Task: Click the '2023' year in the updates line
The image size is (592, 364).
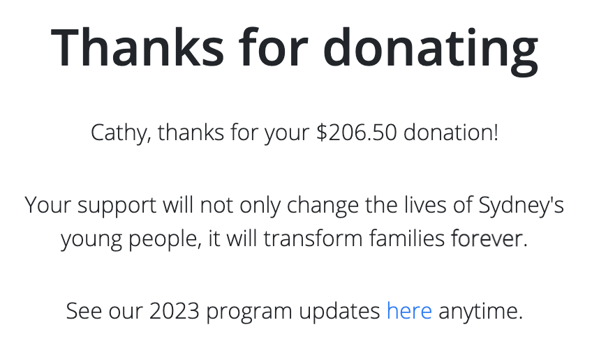Action: (174, 311)
